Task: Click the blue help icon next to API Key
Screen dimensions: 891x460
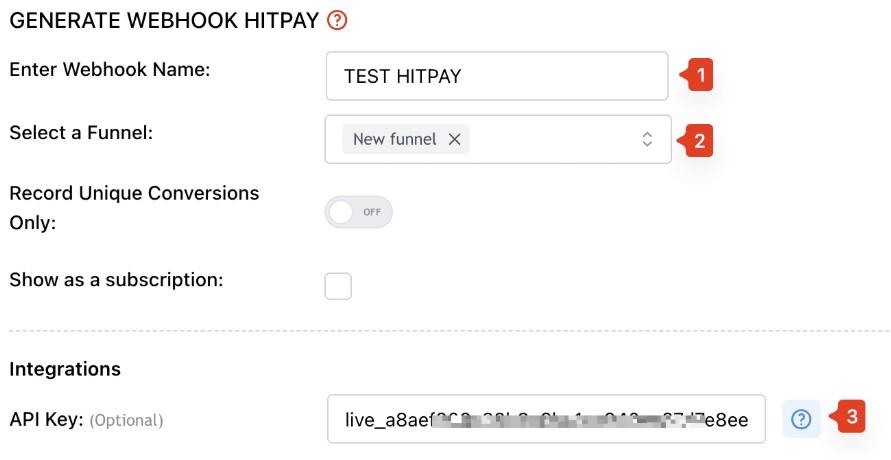Action: (801, 419)
